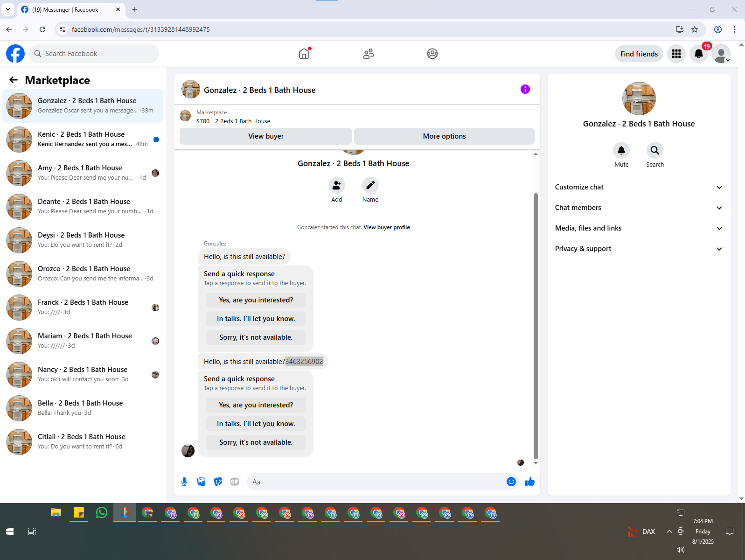Open Windows Task View button
Image resolution: width=745 pixels, height=560 pixels.
point(32,532)
